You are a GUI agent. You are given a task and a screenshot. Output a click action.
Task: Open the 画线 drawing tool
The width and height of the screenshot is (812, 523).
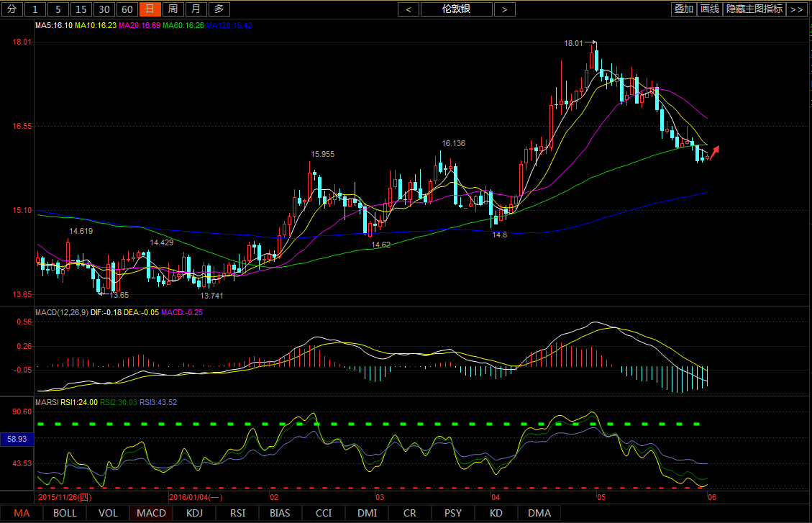(x=710, y=9)
